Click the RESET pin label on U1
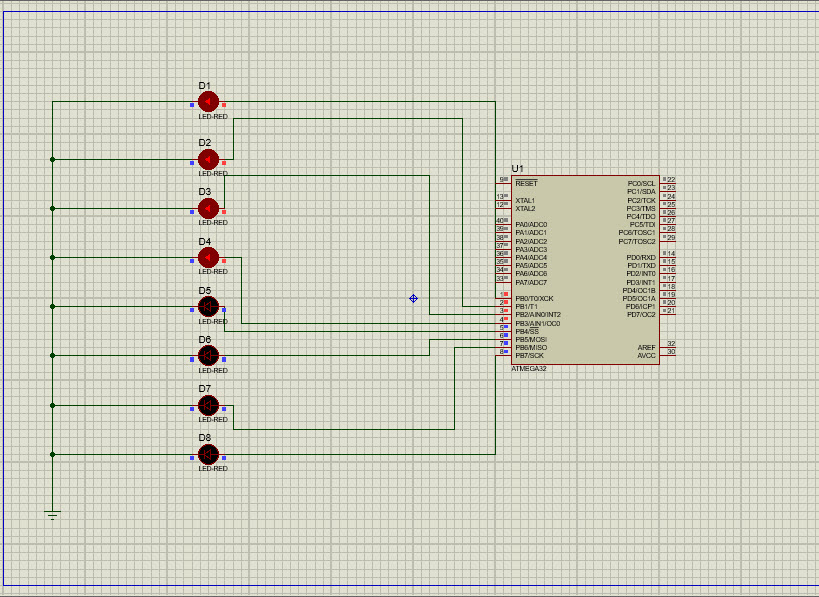Image resolution: width=819 pixels, height=597 pixels. click(x=526, y=184)
